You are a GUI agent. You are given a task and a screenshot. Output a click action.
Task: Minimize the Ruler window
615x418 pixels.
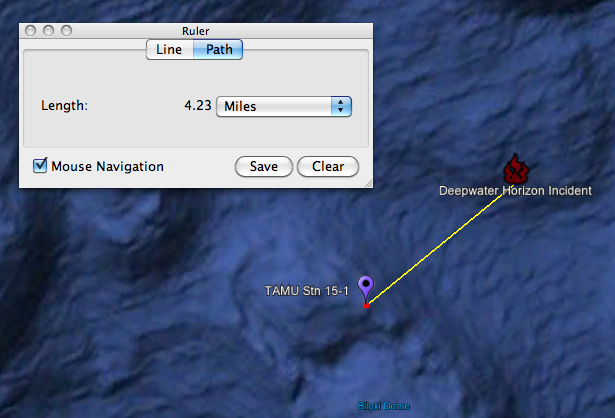tap(48, 31)
